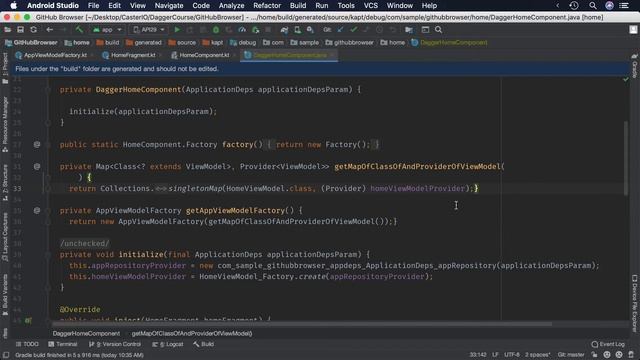Open the AVD Manager device icon
640x360 pixels.
point(297,30)
